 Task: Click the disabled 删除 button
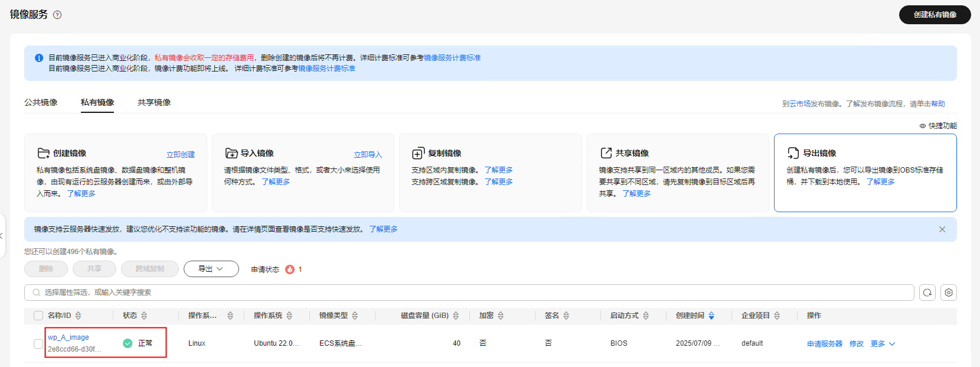coord(46,269)
